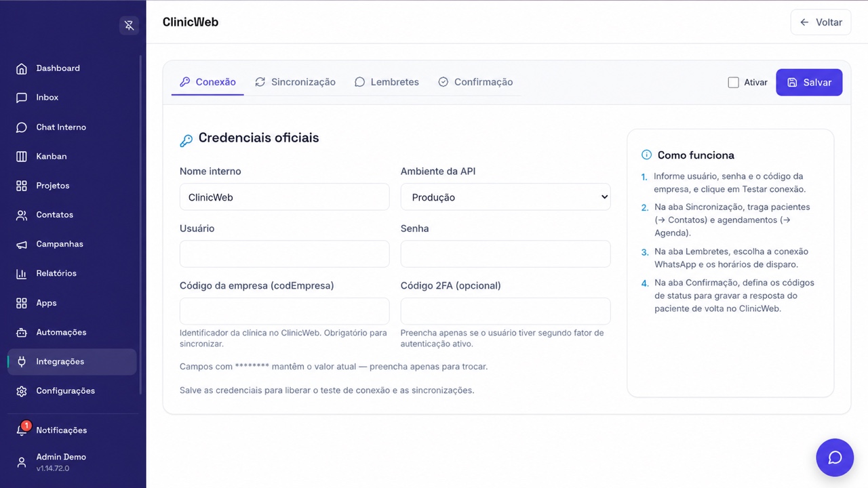Focus the Código da empresa input field
The width and height of the screenshot is (868, 488).
point(284,311)
